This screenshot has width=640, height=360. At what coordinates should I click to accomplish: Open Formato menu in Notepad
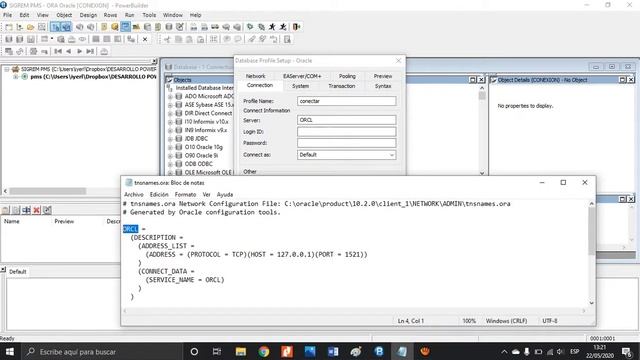(x=185, y=195)
